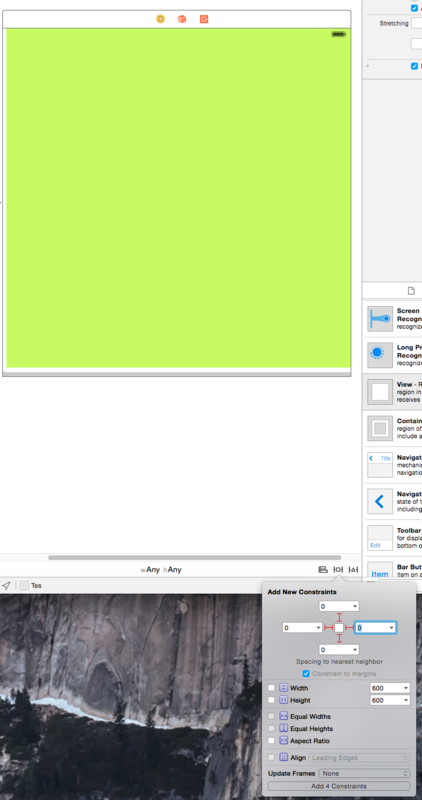Screen dimensions: 422x800
Task: Toggle the left red spacing strut
Action: pyautogui.click(x=329, y=628)
